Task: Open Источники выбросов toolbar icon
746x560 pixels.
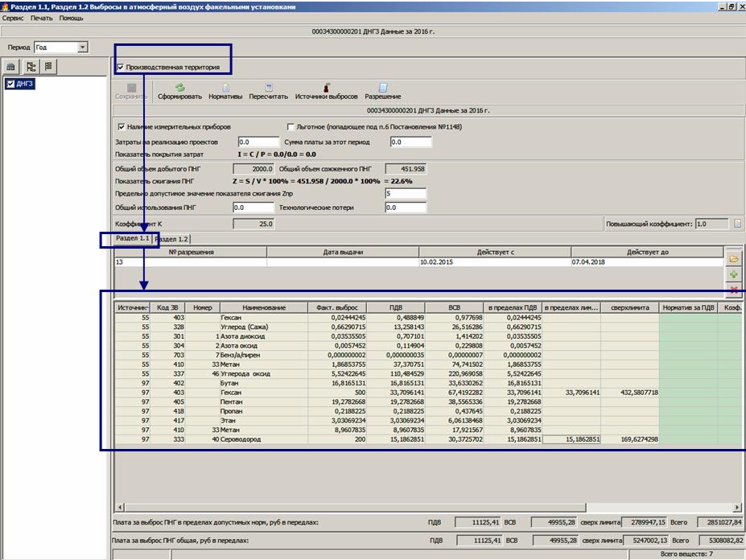Action: tap(326, 87)
